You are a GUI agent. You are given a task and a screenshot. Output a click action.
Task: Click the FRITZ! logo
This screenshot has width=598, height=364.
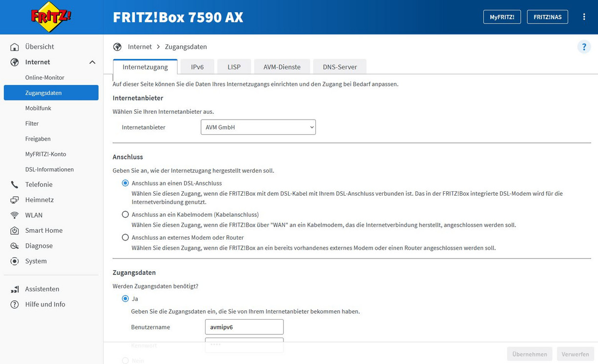[51, 17]
